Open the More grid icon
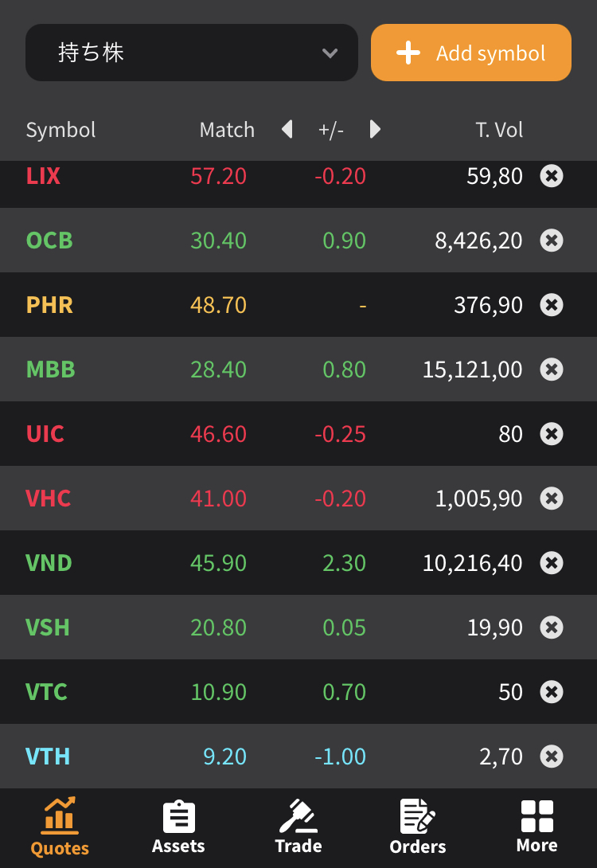Screen dimensions: 597x868 (537, 816)
